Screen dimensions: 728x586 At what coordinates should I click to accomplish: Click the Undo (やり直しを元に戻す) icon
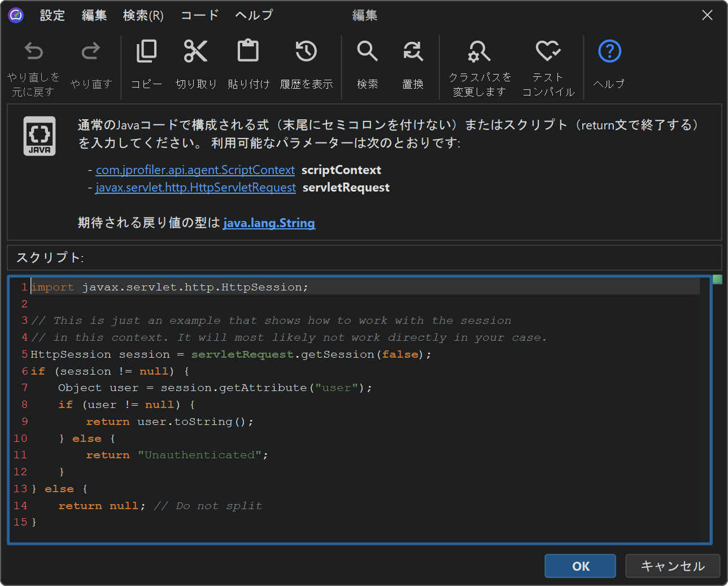[x=34, y=52]
